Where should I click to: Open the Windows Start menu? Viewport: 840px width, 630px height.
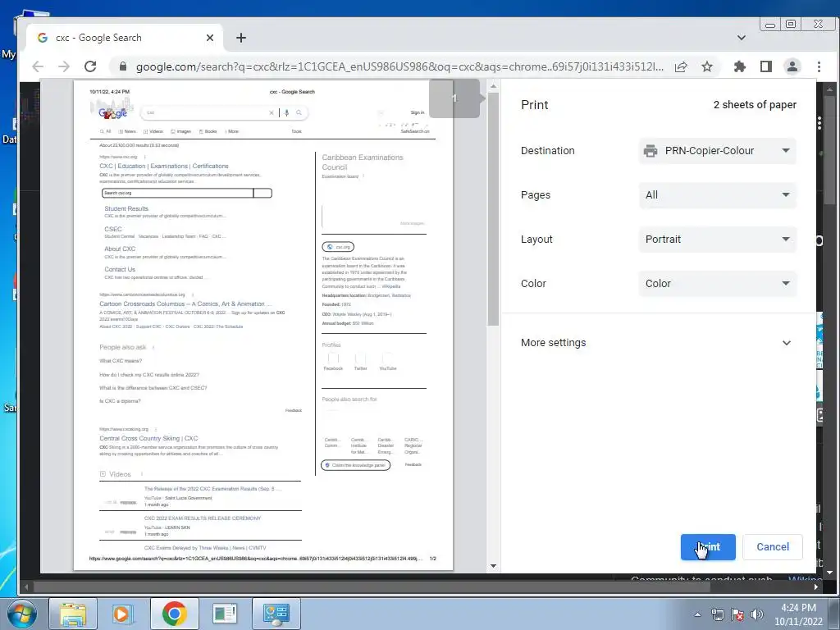click(21, 614)
